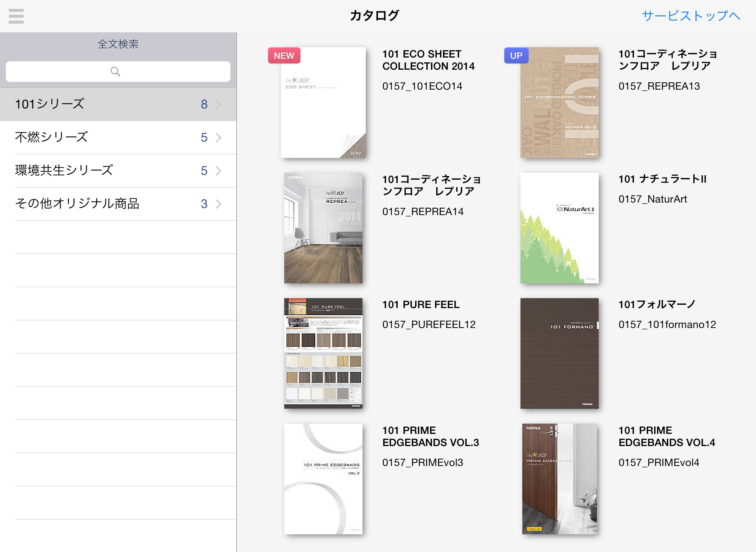Expand chevron on 不燃シリーズ row
756x552 pixels.
pyautogui.click(x=219, y=138)
